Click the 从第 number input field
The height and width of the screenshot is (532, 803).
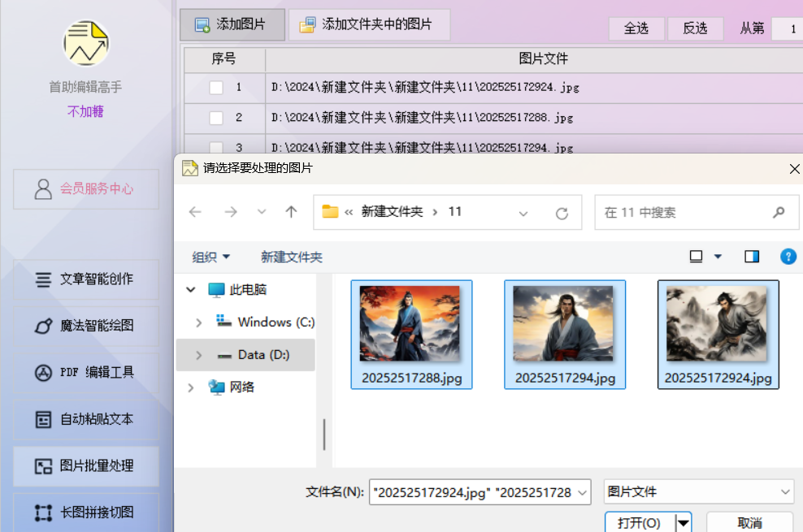[788, 28]
